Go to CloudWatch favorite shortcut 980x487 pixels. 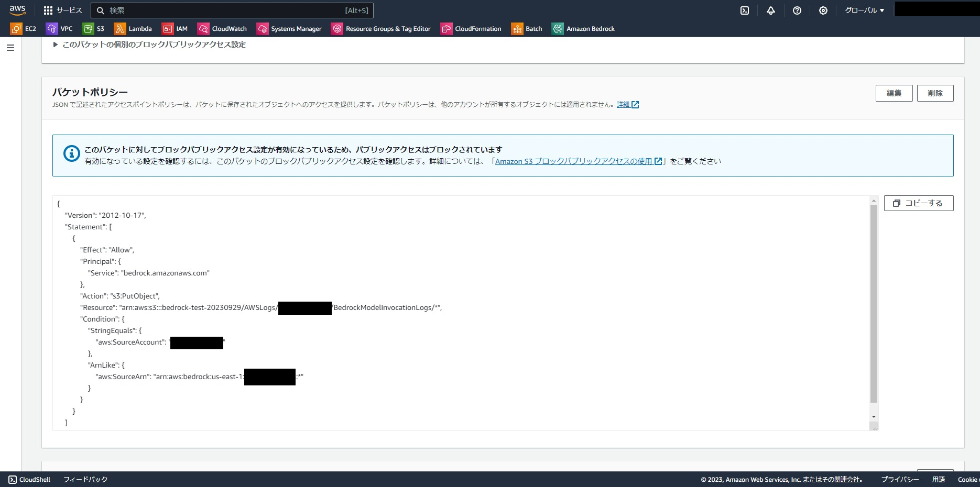(222, 29)
